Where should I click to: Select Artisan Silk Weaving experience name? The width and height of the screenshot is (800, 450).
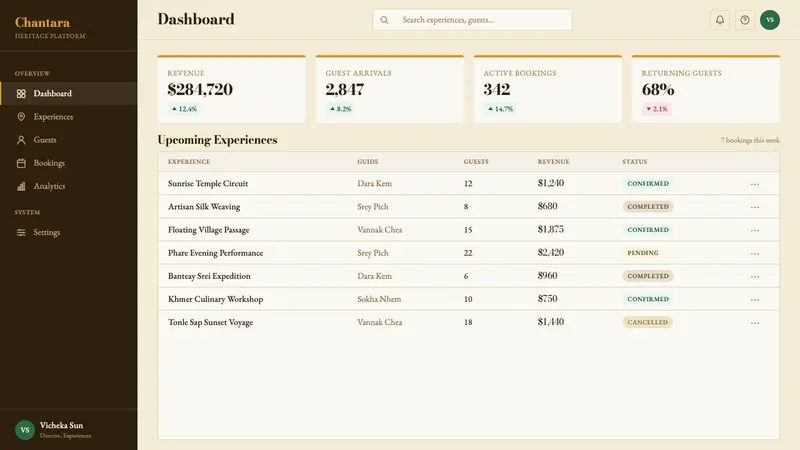coord(204,207)
